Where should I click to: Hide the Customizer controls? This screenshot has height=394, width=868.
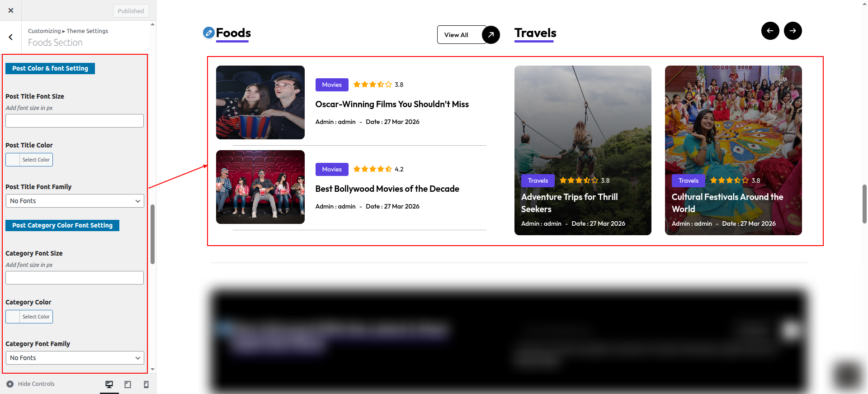click(x=31, y=384)
